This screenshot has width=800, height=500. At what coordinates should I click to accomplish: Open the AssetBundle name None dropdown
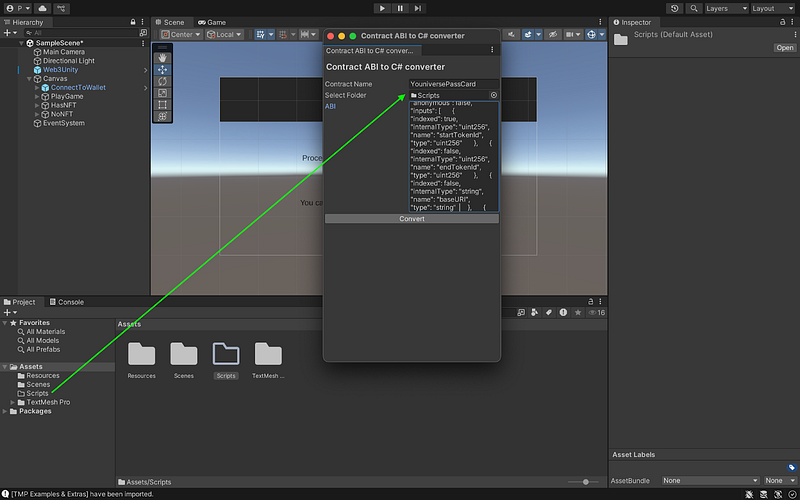coord(711,481)
